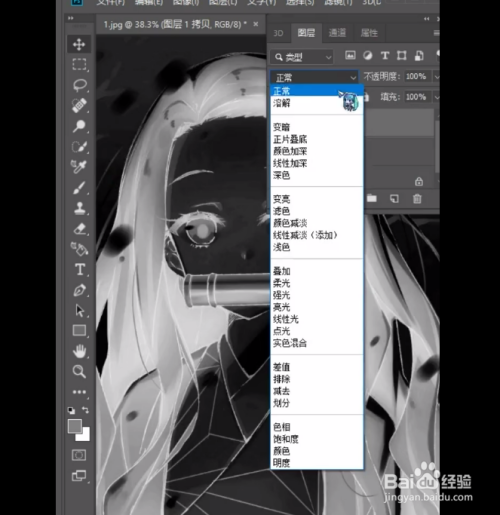Select the Lasso tool

80,85
